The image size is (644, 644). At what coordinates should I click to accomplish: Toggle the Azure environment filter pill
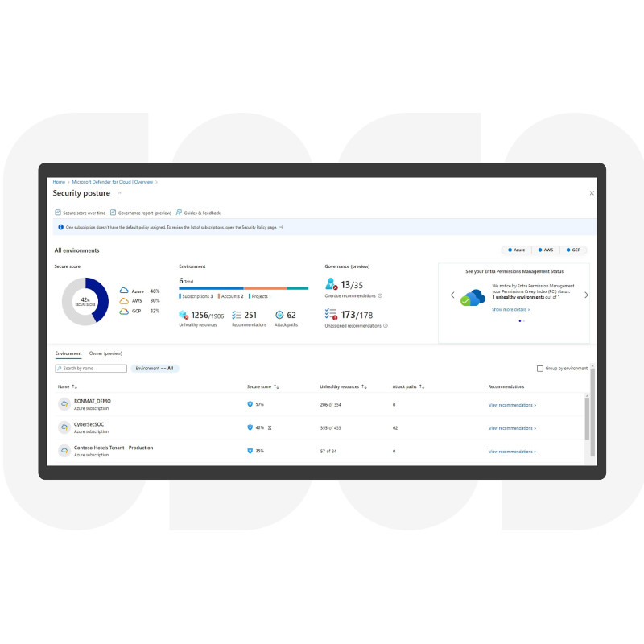coord(517,250)
